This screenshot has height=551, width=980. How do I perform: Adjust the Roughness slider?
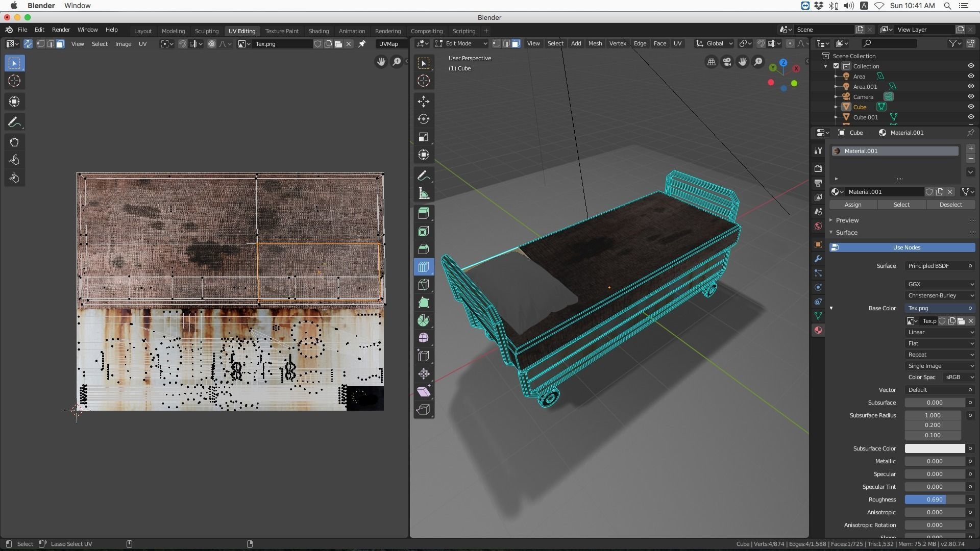(x=935, y=499)
